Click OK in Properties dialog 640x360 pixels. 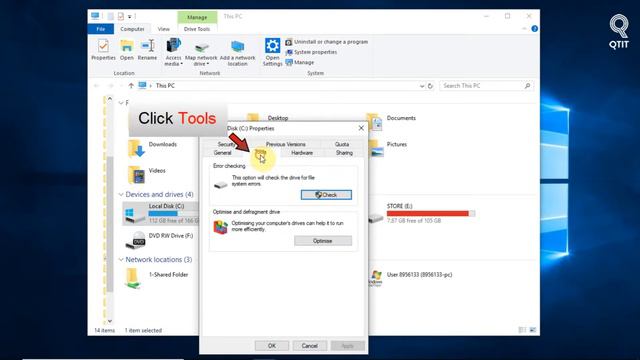(272, 346)
